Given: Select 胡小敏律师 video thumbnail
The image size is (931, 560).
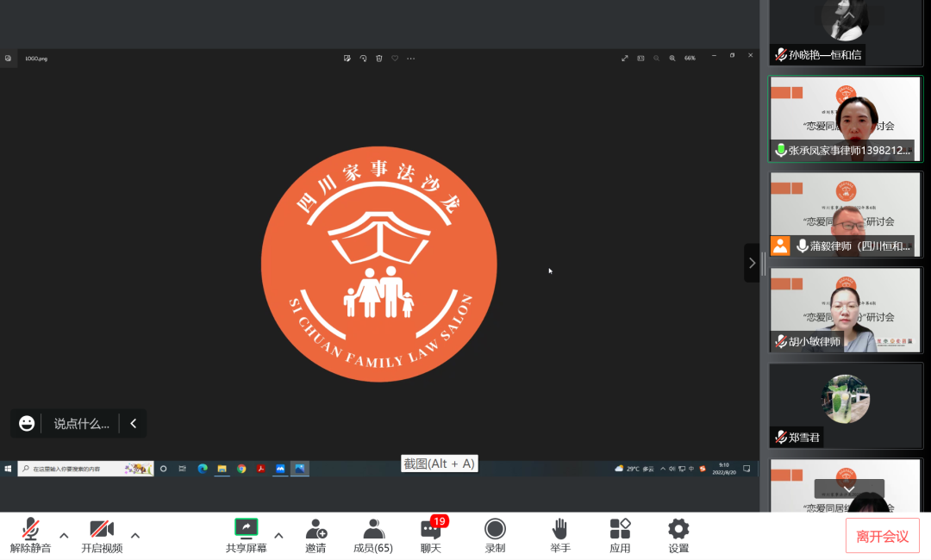Looking at the screenshot, I should tap(846, 310).
